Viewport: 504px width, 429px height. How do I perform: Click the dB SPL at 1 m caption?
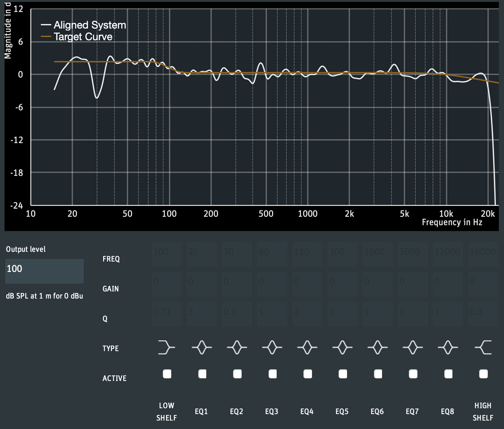coord(44,296)
